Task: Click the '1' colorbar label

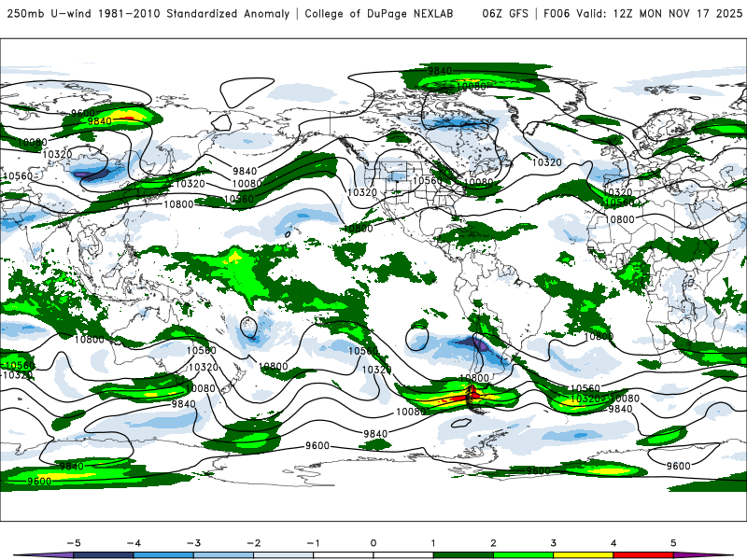Action: click(x=433, y=543)
